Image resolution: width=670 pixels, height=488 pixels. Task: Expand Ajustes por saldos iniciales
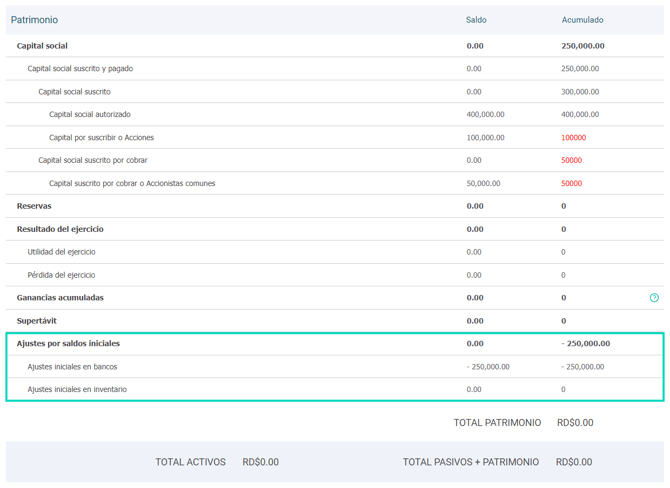(x=68, y=343)
